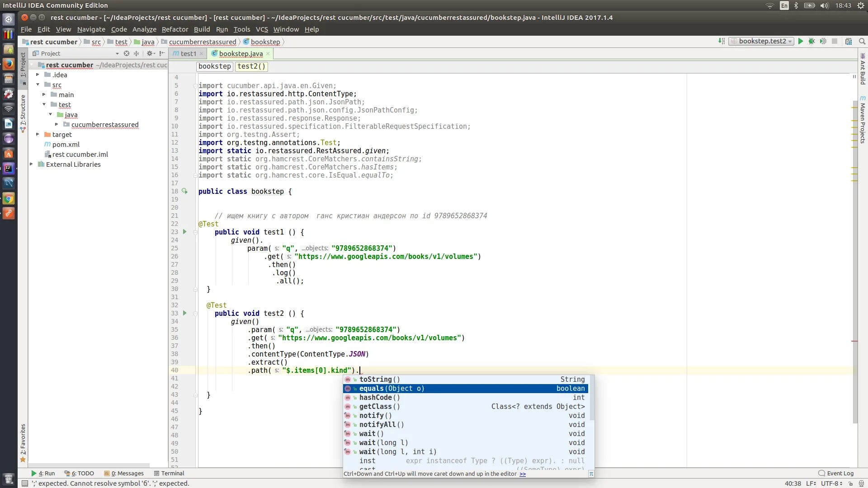
Task: Toggle the Favorites side panel
Action: tap(23, 443)
